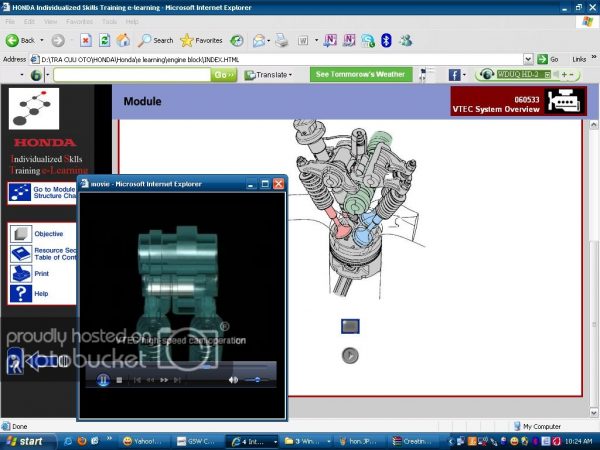The image size is (600, 450).
Task: Click the small movie thumbnail button below the engine
Action: tap(350, 326)
